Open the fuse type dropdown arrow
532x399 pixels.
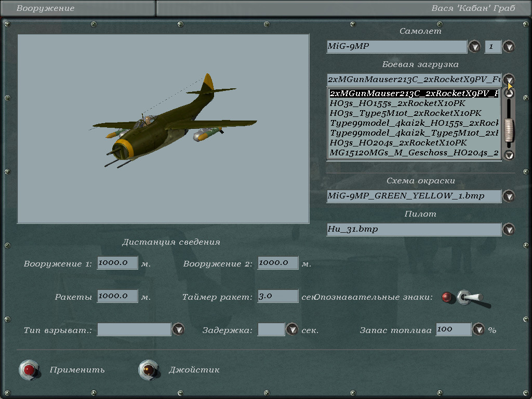(x=178, y=329)
